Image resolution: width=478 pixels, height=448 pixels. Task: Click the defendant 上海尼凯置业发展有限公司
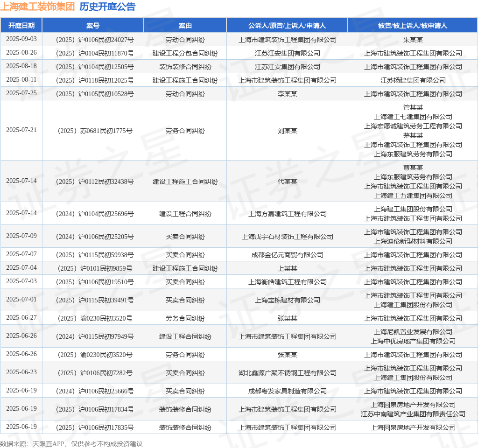413,332
